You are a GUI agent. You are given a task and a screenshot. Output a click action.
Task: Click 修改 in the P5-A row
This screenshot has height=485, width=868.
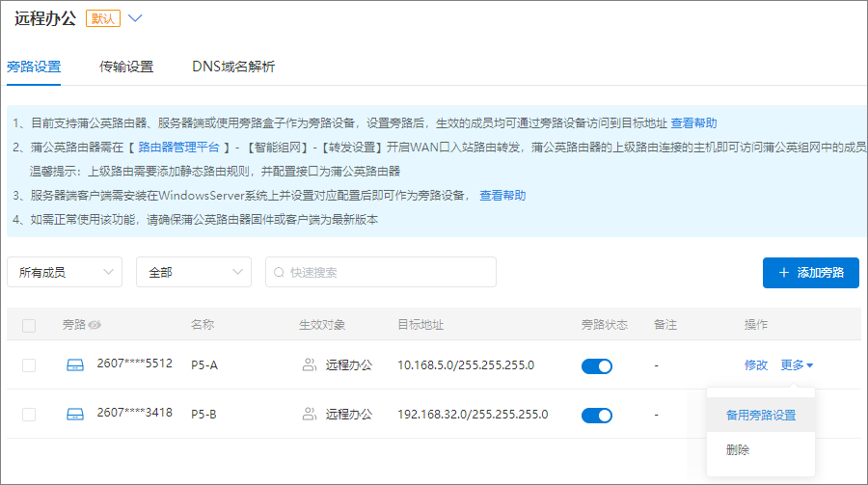755,364
